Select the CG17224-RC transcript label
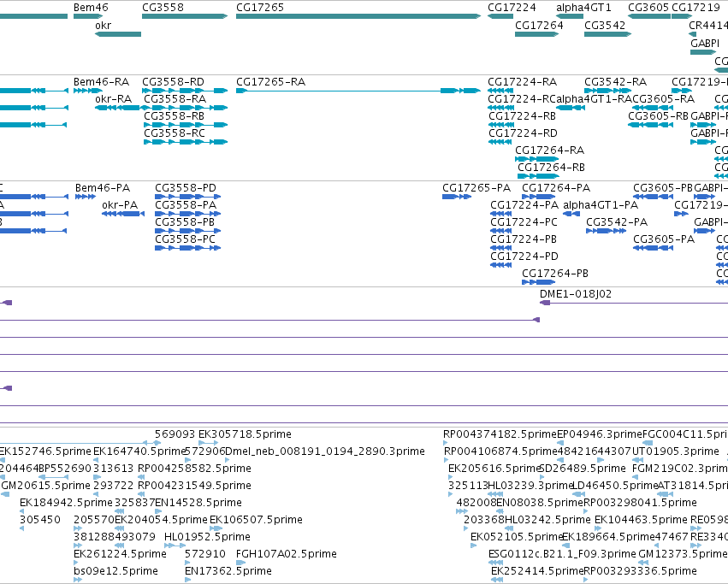The image size is (728, 584). click(x=522, y=99)
